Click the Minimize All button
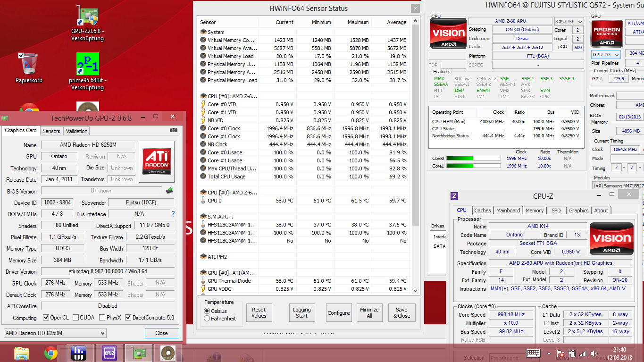Viewport: 644px width, 362px height. point(369,312)
